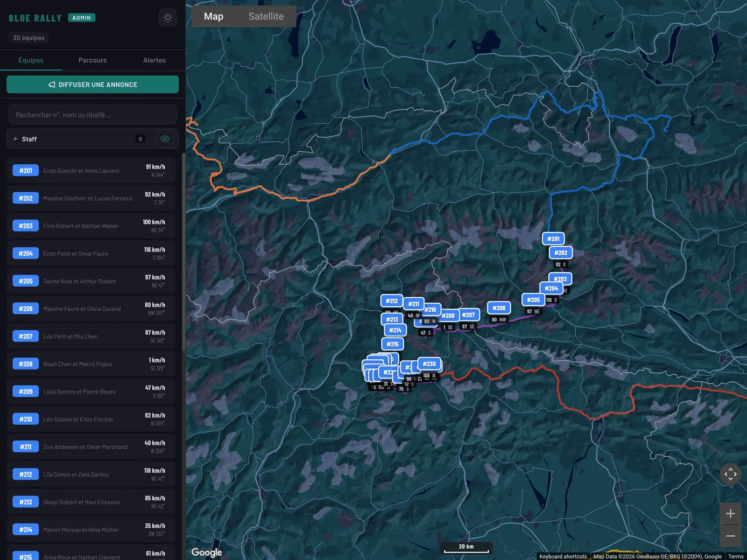Click the 30 équipes count badge
This screenshot has height=560, width=747.
(29, 38)
